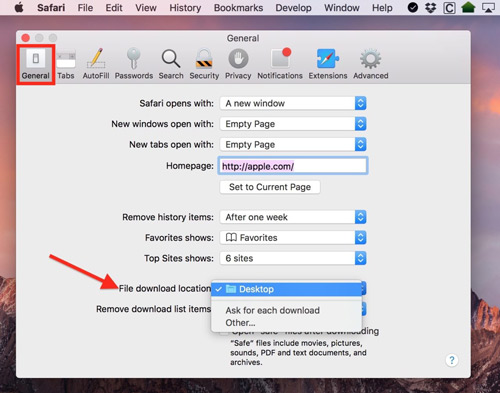Image resolution: width=500 pixels, height=393 pixels.
Task: Open the File menu
Action: click(x=85, y=8)
